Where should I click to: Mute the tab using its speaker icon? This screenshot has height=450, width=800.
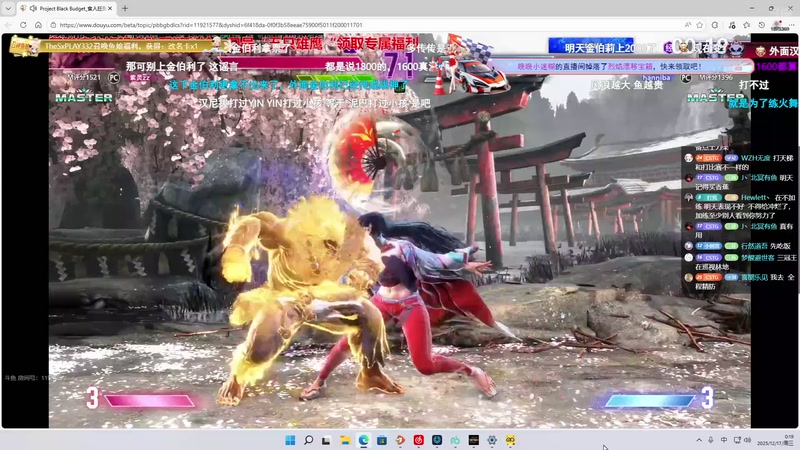coord(33,8)
